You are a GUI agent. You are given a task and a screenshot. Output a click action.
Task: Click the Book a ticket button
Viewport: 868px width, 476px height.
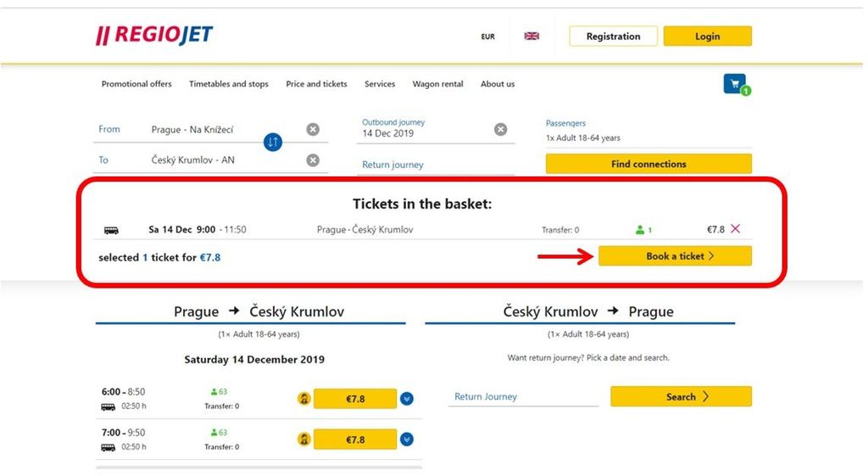(675, 256)
